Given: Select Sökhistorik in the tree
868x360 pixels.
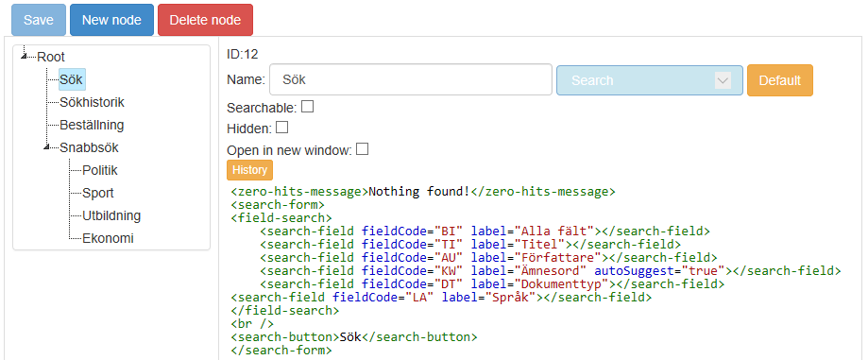Looking at the screenshot, I should (x=92, y=102).
